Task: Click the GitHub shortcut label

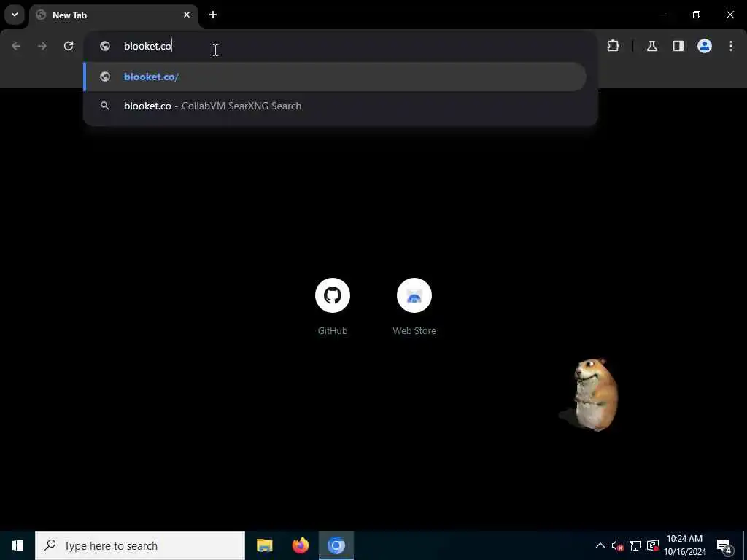Action: tap(333, 330)
